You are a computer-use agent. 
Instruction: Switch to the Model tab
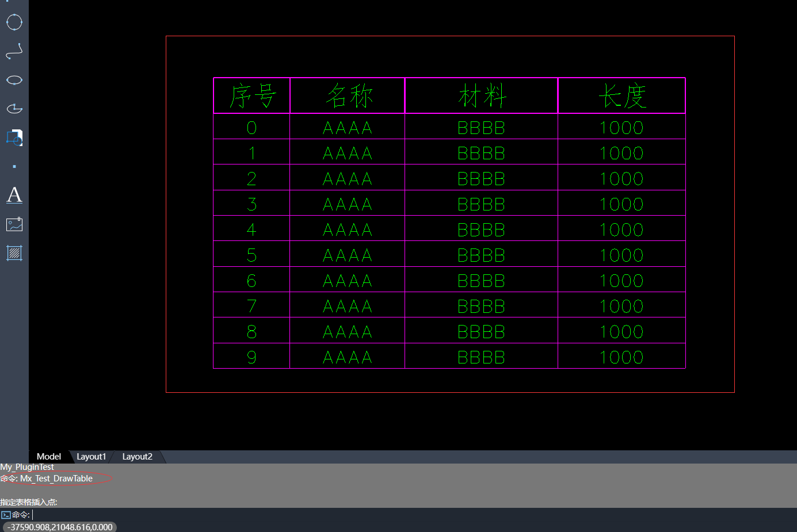pos(49,457)
